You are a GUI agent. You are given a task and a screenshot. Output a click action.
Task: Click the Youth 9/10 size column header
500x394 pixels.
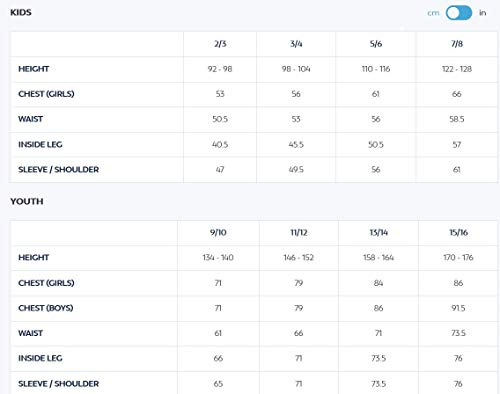[218, 232]
